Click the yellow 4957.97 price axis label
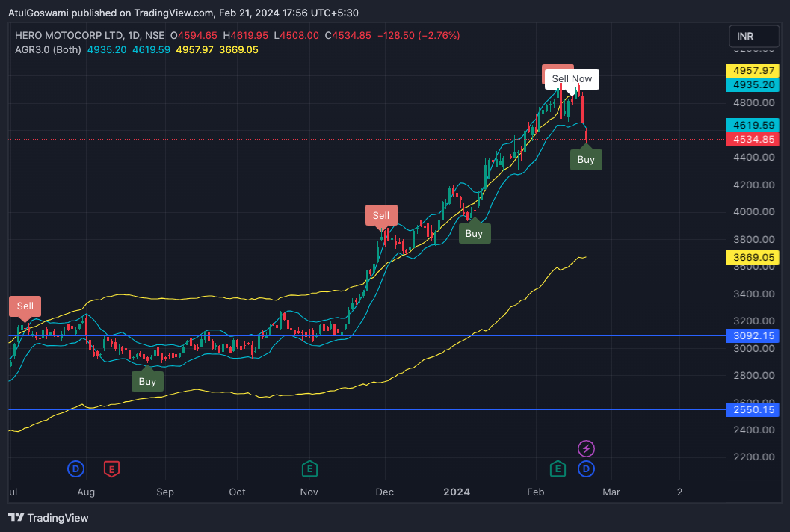The width and height of the screenshot is (790, 532). point(753,70)
